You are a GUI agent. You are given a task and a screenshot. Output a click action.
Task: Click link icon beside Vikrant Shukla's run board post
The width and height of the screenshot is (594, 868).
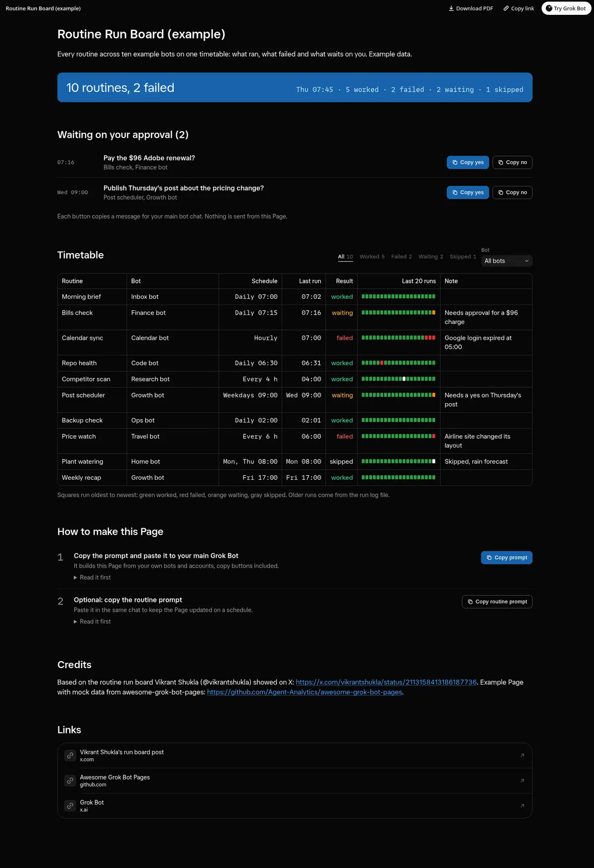[x=70, y=756]
